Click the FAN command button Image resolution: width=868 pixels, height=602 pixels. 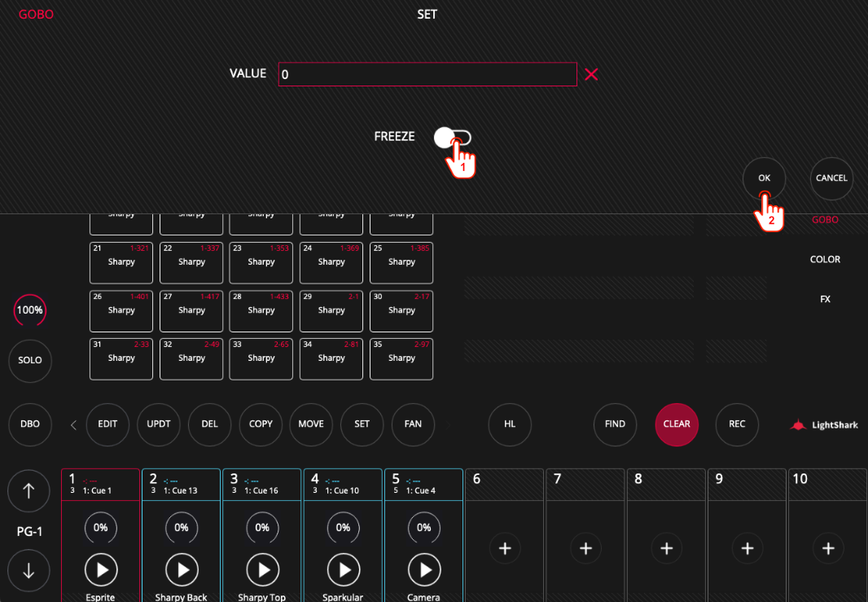tap(413, 424)
